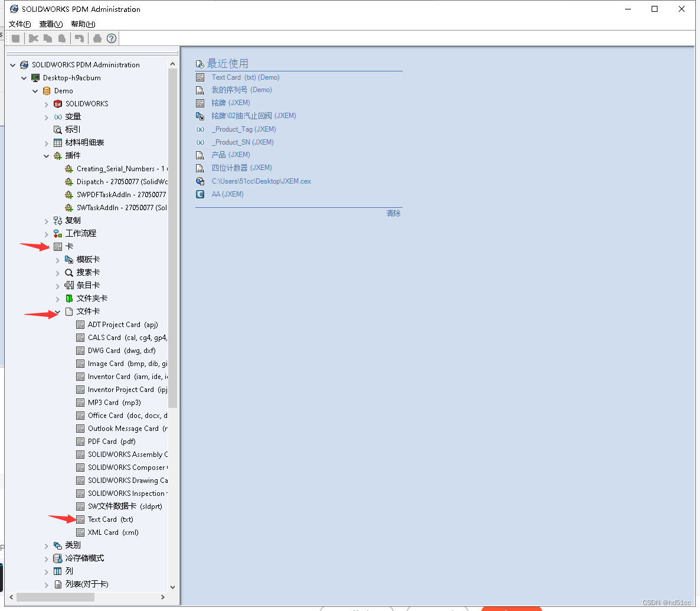Collapse the Desktop-h9acbum server node
This screenshot has height=611, width=700.
[24, 78]
